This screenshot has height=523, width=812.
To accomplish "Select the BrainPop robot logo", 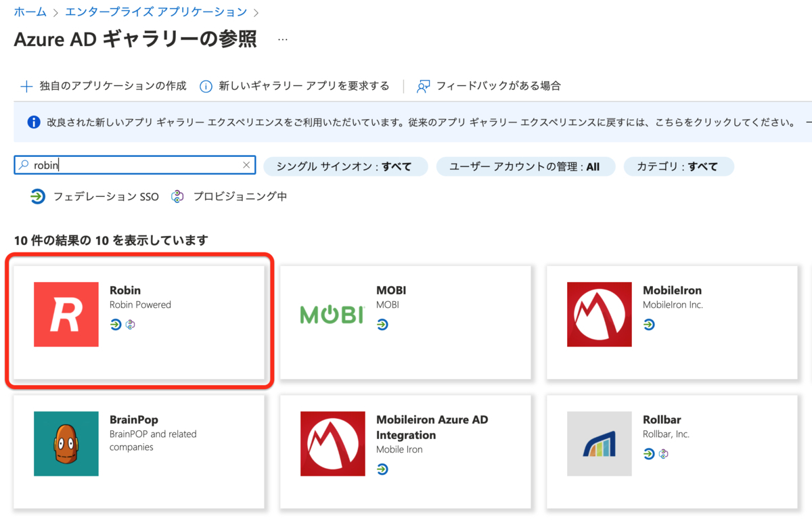I will [66, 444].
